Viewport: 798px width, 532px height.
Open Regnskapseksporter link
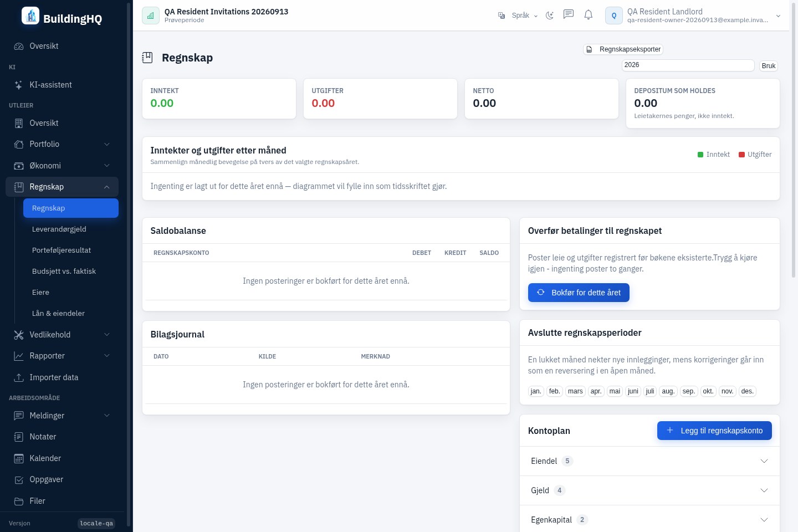pos(623,49)
